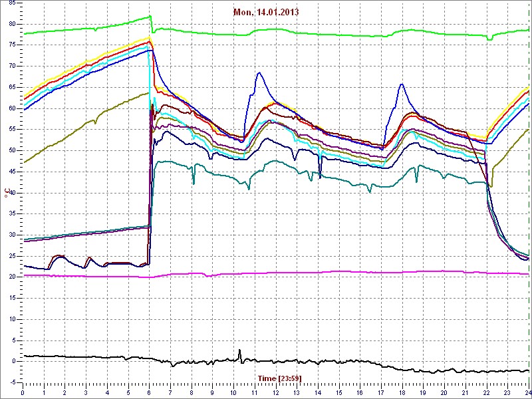Viewport: 532px width, 399px height.
Task: Click the blue curve peak near hour 18
Action: 402,84
